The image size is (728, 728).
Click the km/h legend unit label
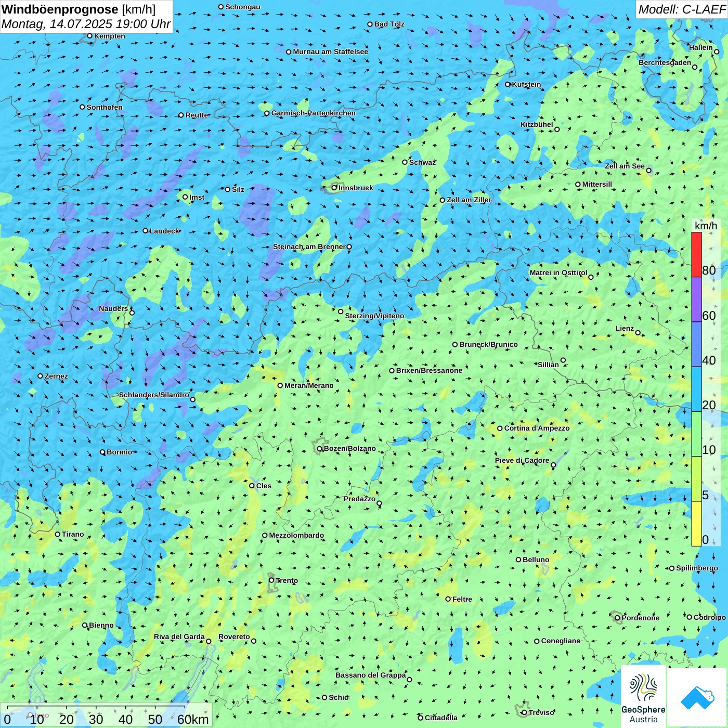[706, 226]
